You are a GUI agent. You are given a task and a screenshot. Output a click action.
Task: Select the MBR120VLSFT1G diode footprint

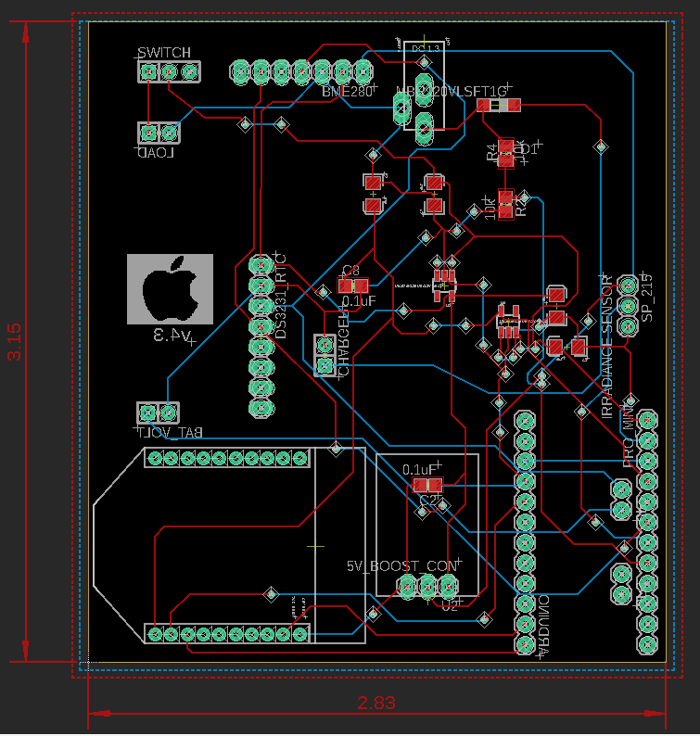click(499, 105)
